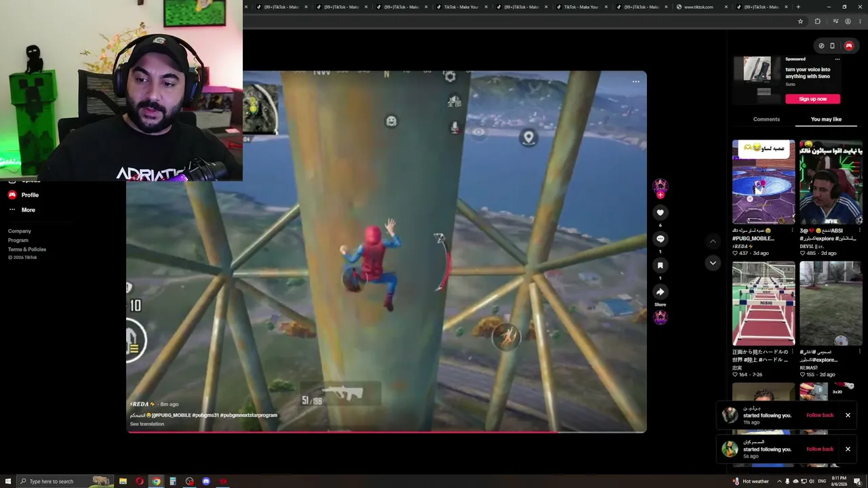Click the #pubgmnextstarprogram hashtag
This screenshot has height=488, width=868.
point(249,415)
